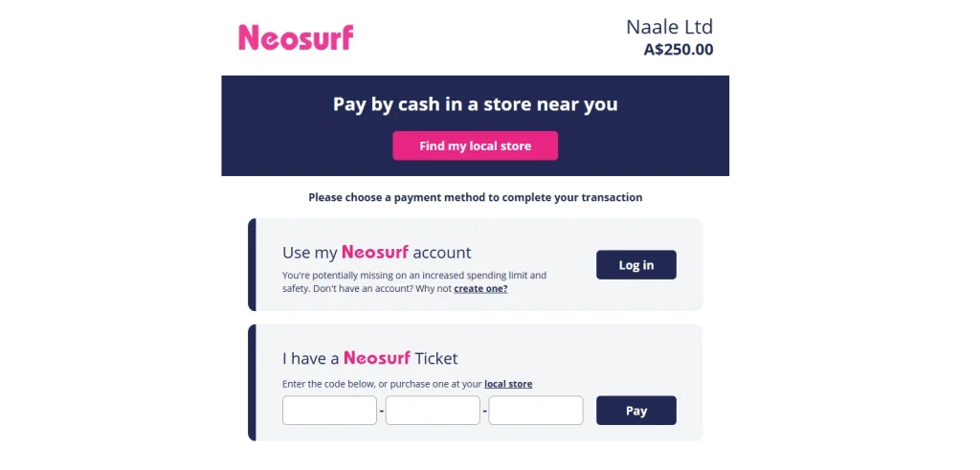Click the "Enter the code below" instruction text

[382, 384]
